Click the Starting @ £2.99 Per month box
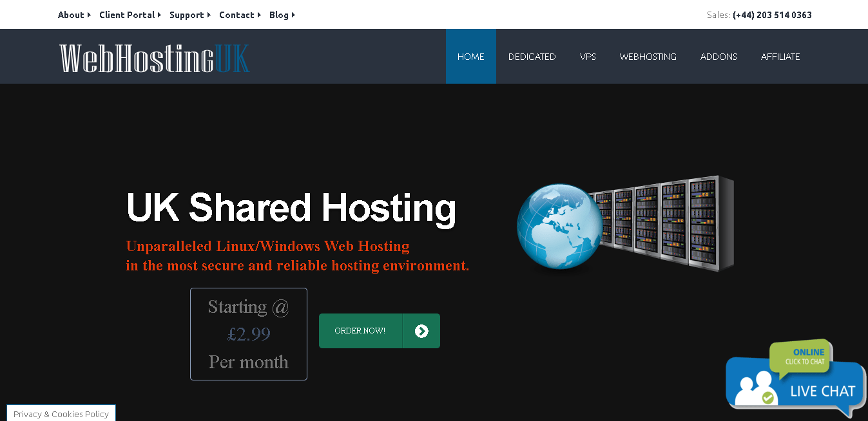 (x=249, y=334)
